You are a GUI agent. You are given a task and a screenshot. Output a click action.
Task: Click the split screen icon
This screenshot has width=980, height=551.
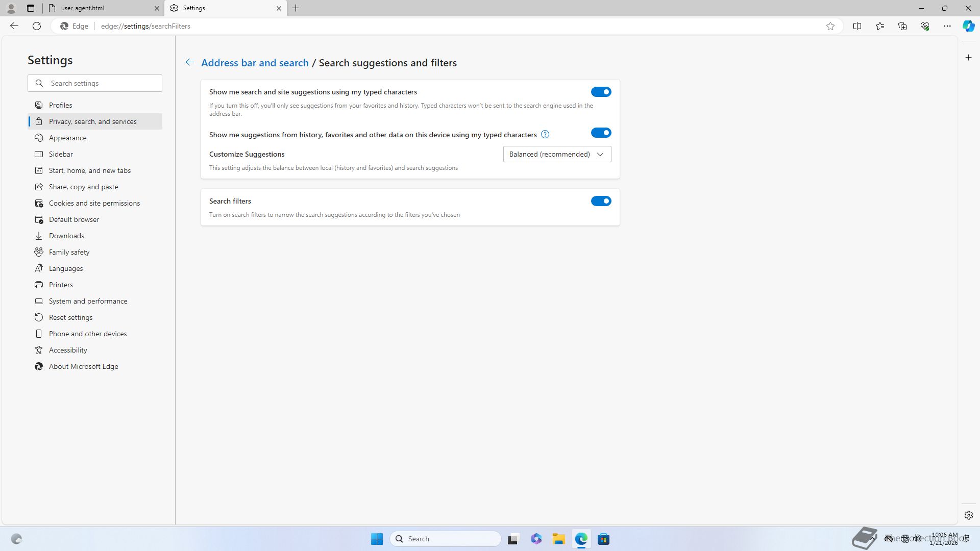click(x=857, y=26)
